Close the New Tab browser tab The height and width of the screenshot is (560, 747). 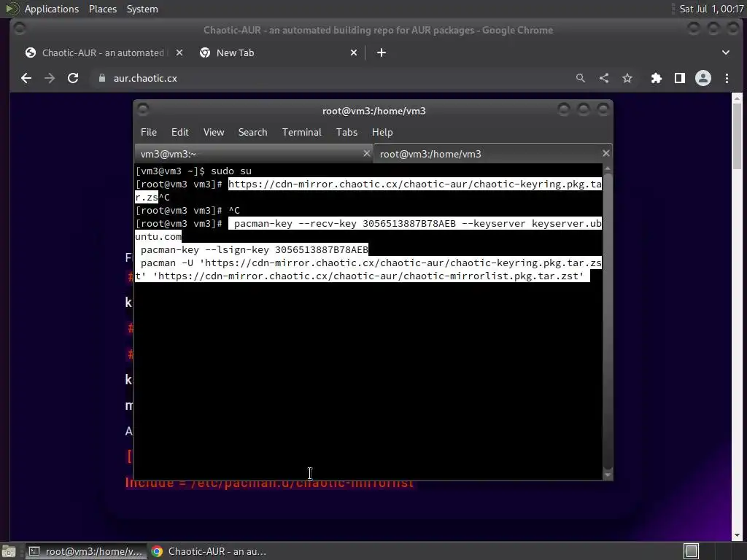[x=354, y=52]
